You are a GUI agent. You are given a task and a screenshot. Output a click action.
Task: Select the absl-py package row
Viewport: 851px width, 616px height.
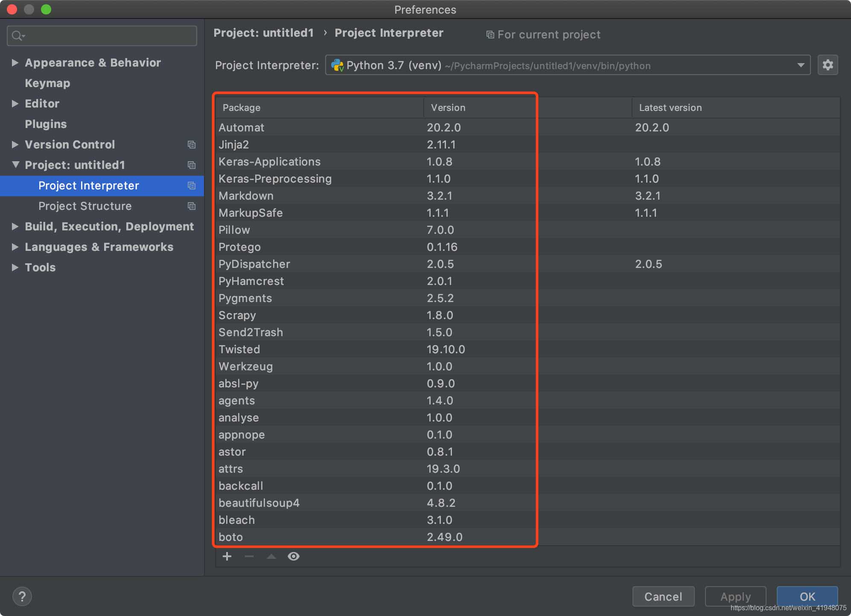(x=528, y=384)
